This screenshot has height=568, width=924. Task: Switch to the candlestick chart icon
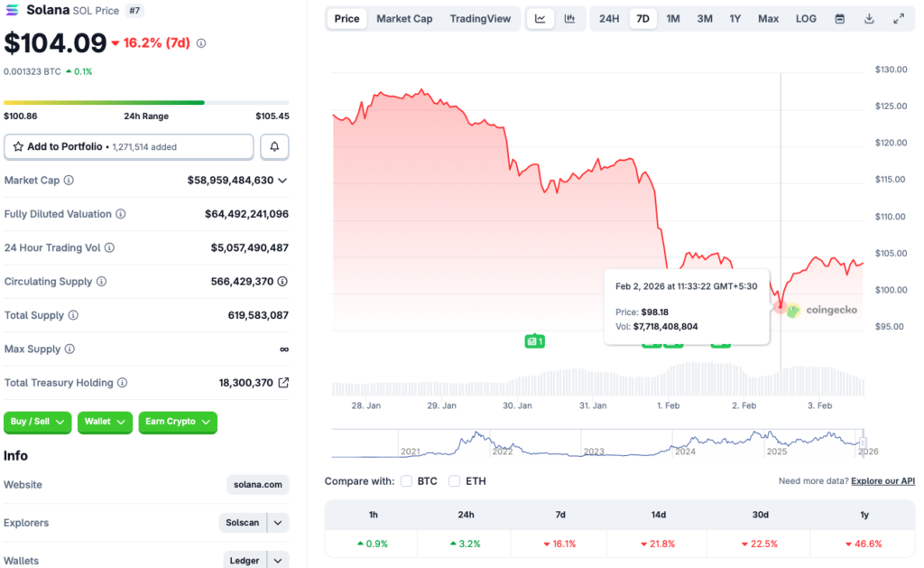point(569,18)
